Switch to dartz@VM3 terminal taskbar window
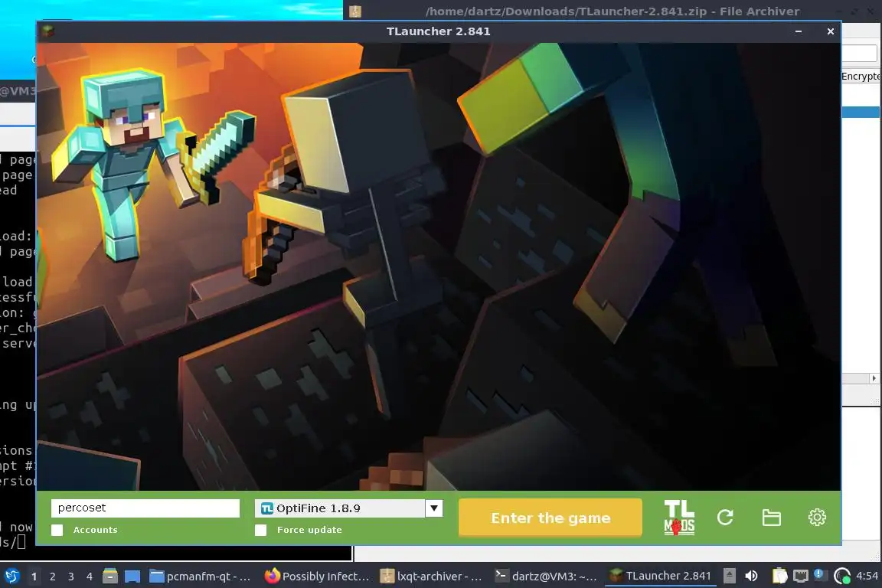882x588 pixels. point(546,577)
